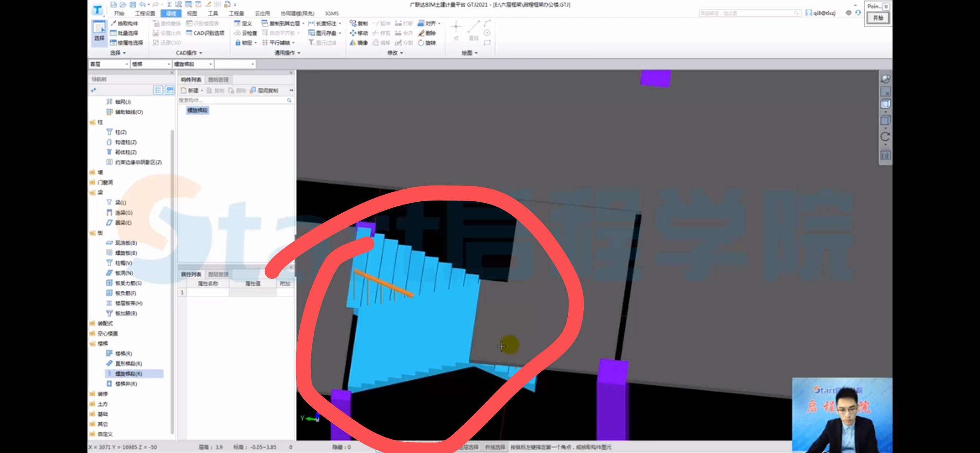This screenshot has width=980, height=453.
Task: Expand the 复制到其它层 dropdown arrow
Action: [x=303, y=23]
